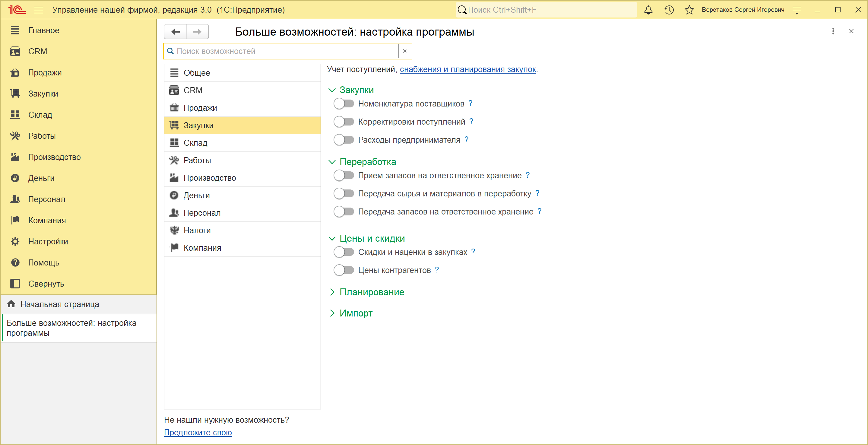Open Персонал section in left sidebar

point(78,199)
